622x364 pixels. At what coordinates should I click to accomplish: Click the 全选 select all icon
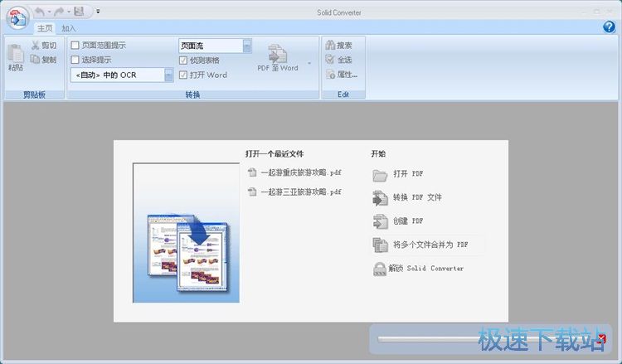coord(330,60)
